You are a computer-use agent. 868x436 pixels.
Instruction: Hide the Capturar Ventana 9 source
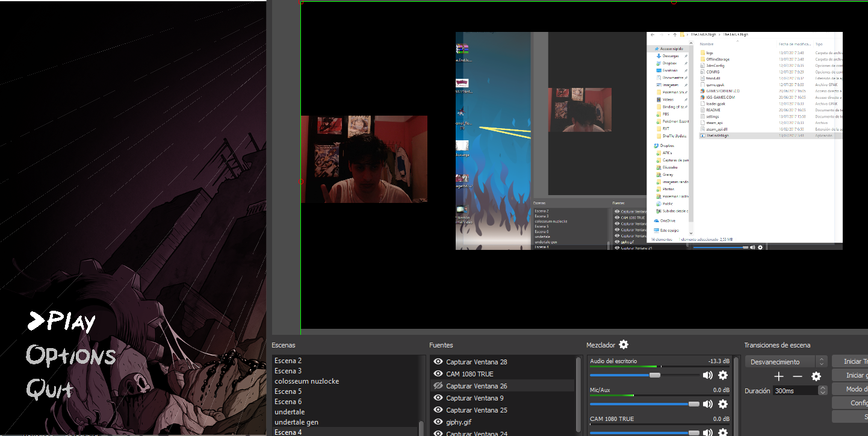point(438,398)
